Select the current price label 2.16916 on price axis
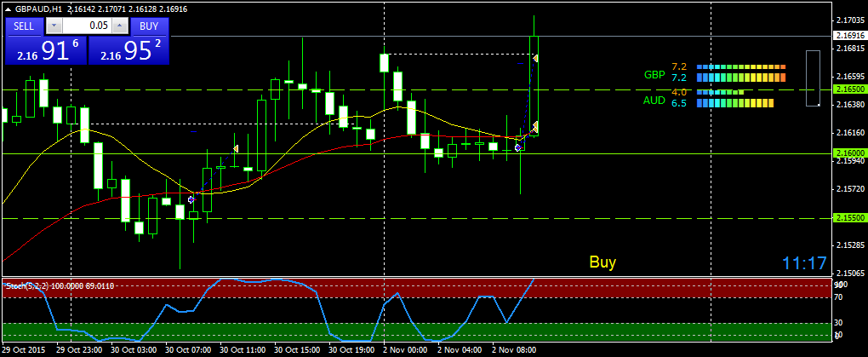The image size is (868, 357). [x=851, y=35]
